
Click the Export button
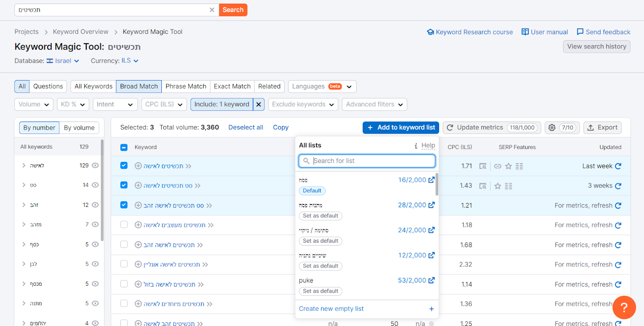603,128
